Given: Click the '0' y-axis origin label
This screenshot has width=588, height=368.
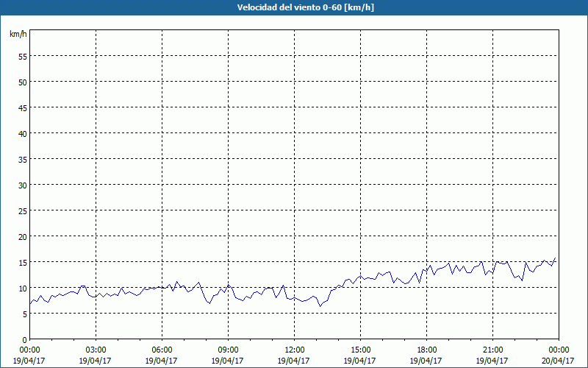Looking at the screenshot, I should coord(25,339).
